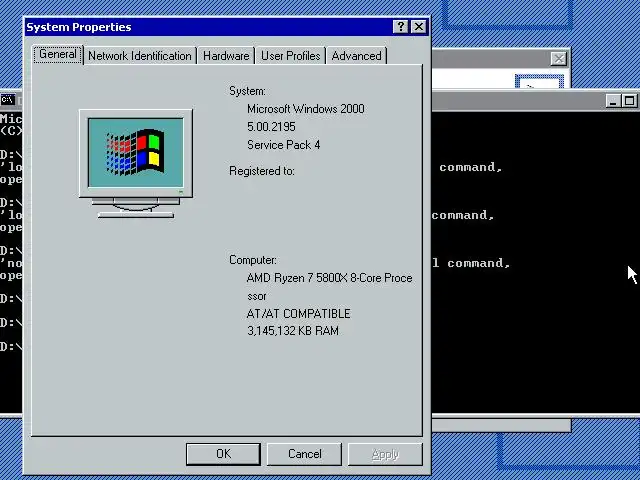Click the 'Registered to:' label
The width and height of the screenshot is (640, 480).
(x=262, y=171)
